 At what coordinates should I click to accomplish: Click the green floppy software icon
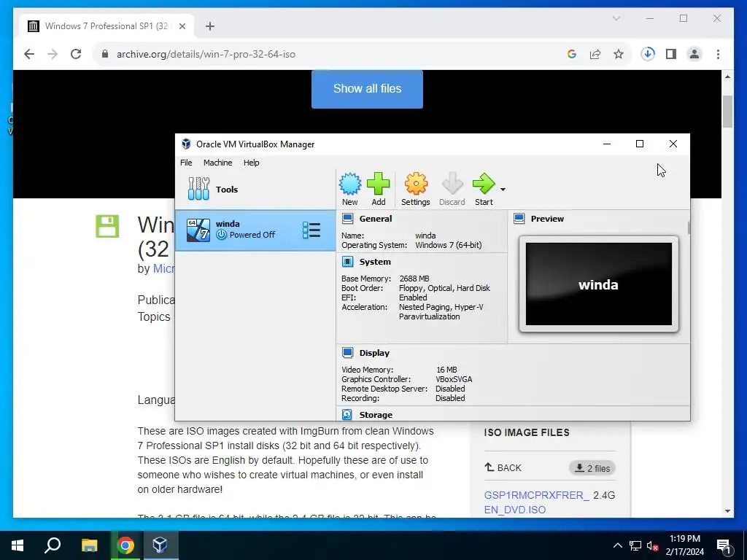coord(107,226)
